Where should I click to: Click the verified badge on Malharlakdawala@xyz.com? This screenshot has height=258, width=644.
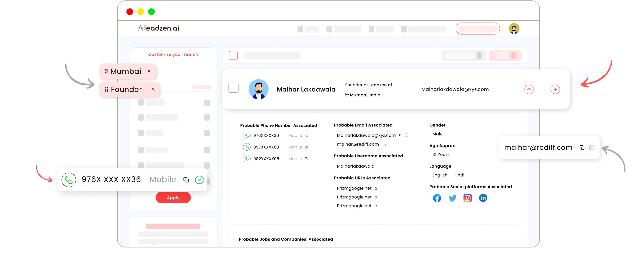[406, 135]
